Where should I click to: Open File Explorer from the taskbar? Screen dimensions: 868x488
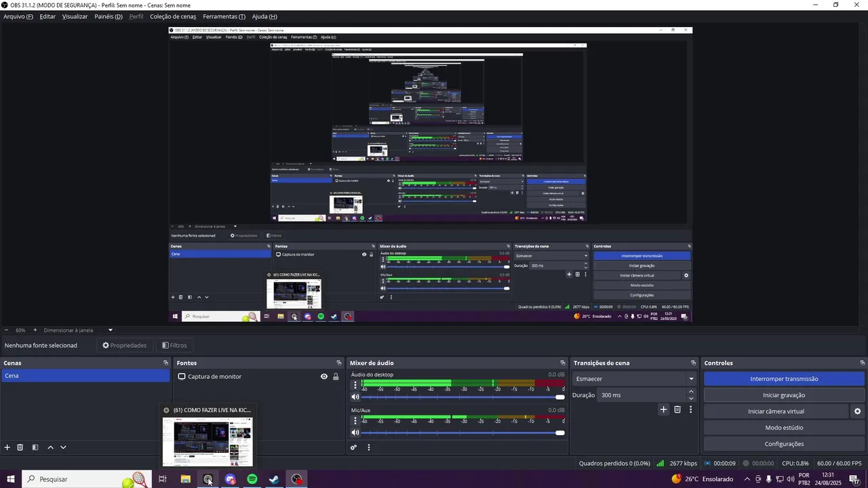[185, 479]
